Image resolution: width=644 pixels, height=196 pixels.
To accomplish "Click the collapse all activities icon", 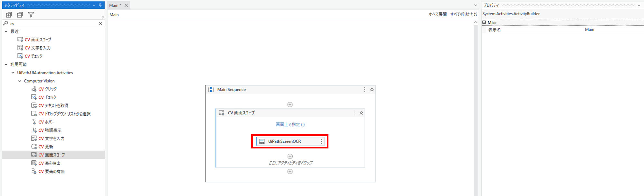I will pyautogui.click(x=20, y=15).
